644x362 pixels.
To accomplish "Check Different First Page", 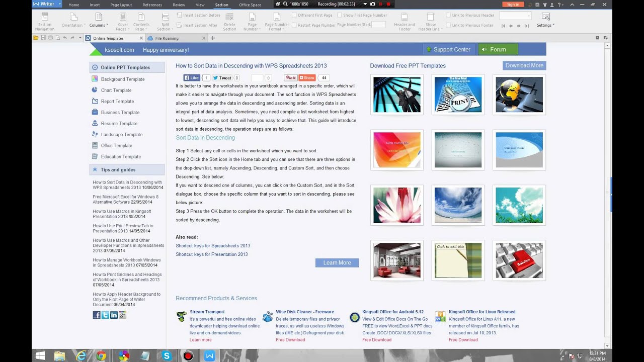I will coord(294,15).
